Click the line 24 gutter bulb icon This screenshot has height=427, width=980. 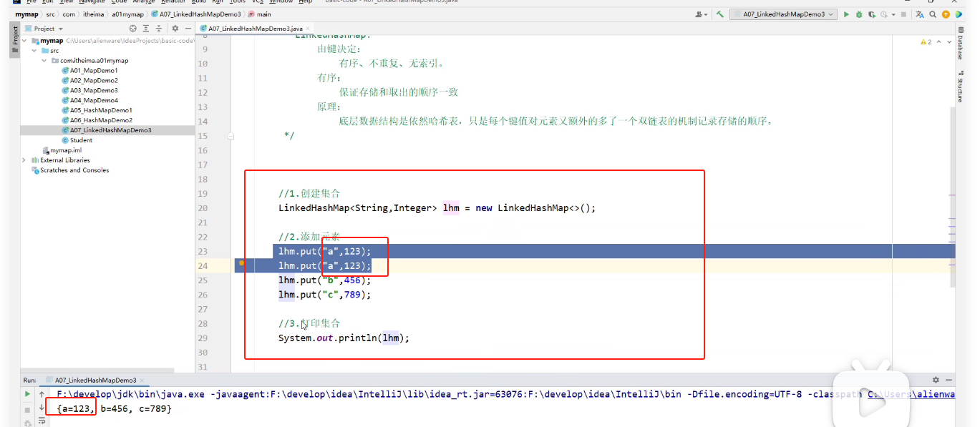tap(242, 263)
